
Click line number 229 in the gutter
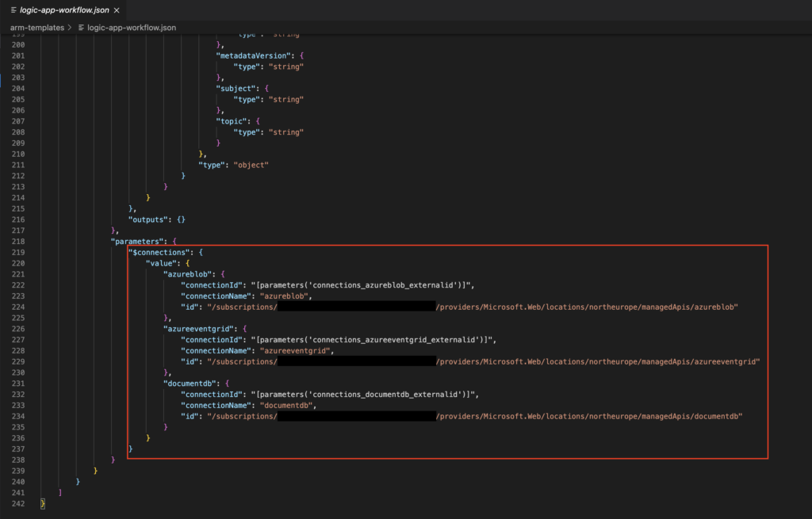pos(18,361)
